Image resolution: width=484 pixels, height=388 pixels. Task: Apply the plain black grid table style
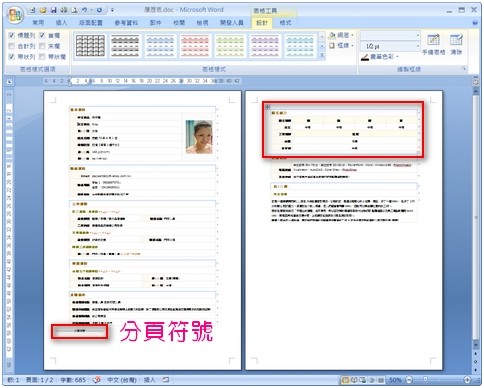[90, 46]
